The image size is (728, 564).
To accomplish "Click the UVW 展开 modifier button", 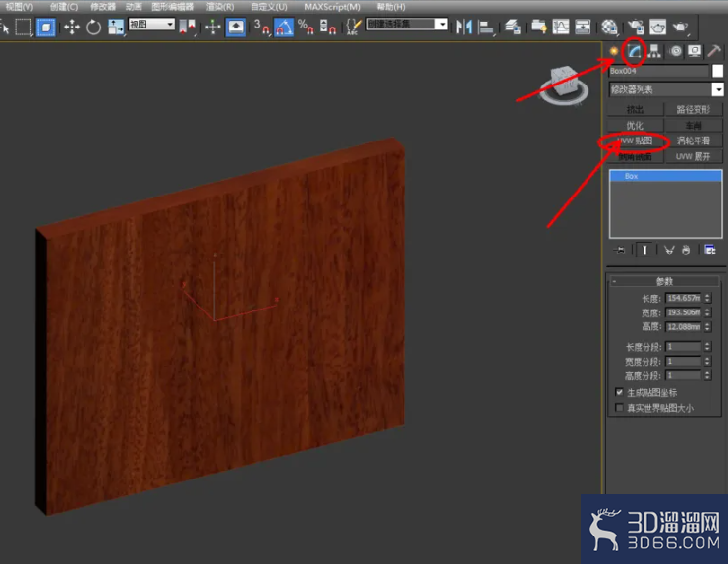I will point(694,156).
